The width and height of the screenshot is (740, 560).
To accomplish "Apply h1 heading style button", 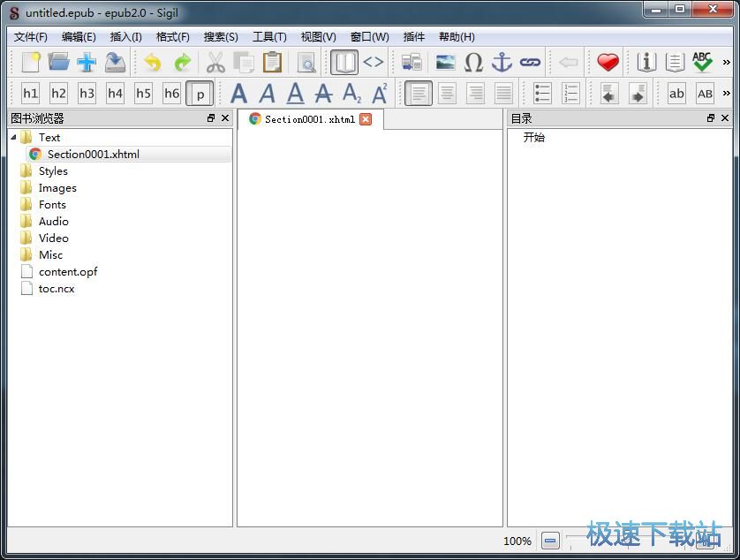I will (30, 93).
